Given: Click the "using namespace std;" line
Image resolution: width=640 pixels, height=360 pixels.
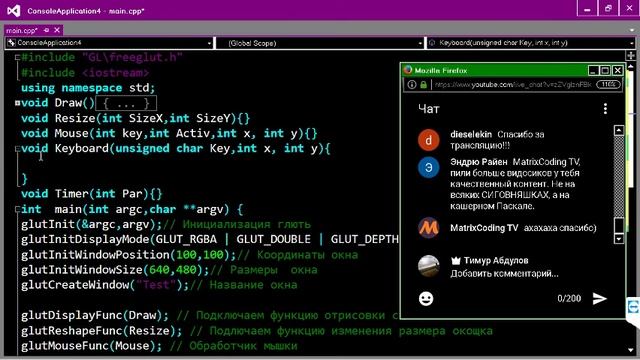Looking at the screenshot, I should [x=88, y=88].
